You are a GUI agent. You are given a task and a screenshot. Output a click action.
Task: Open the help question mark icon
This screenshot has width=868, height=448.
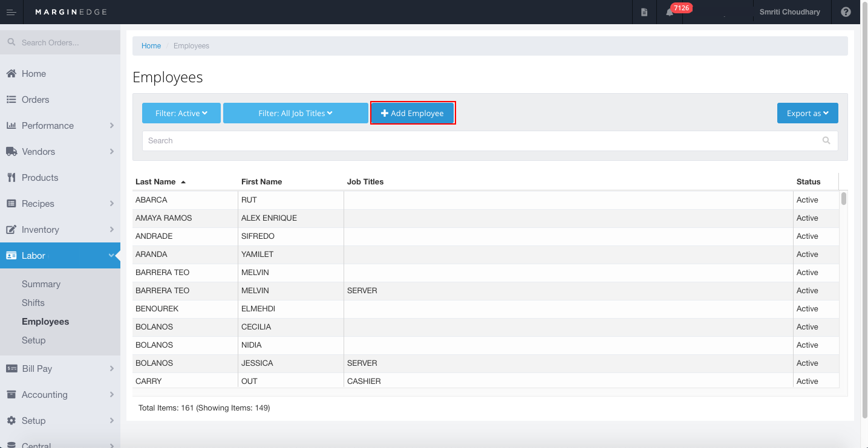click(846, 12)
